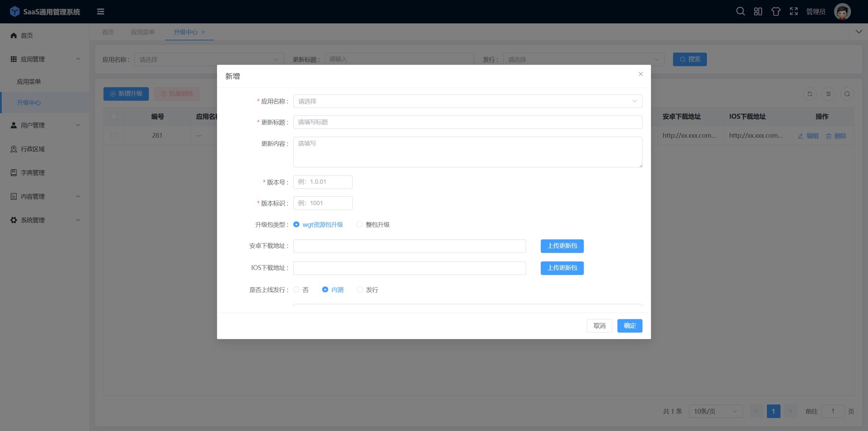Select page 1 in pagination

(774, 412)
